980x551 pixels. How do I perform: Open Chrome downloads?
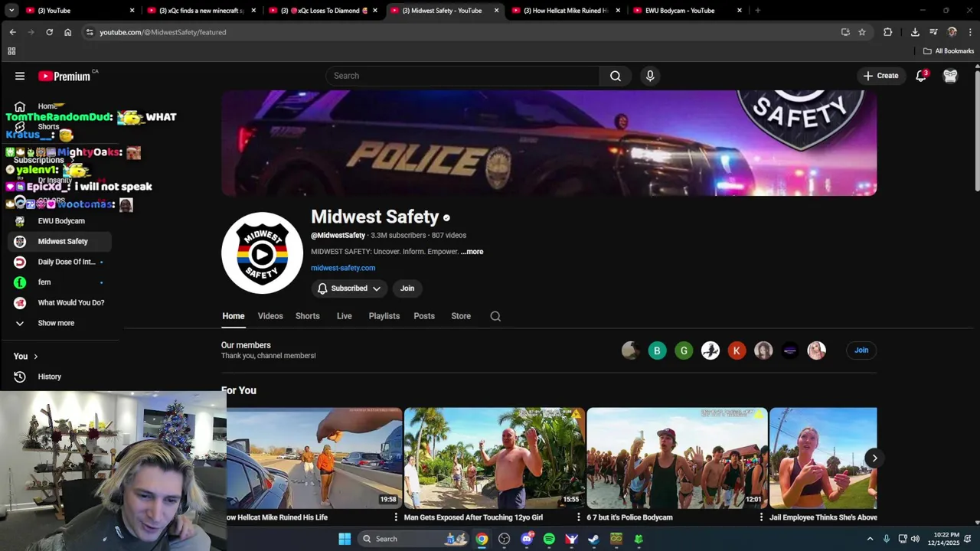[915, 32]
